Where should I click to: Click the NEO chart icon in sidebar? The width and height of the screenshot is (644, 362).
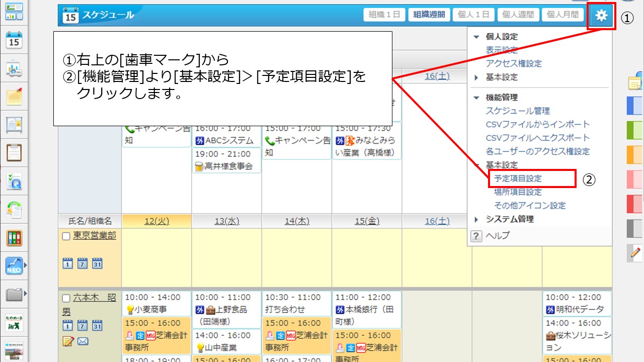[14, 266]
